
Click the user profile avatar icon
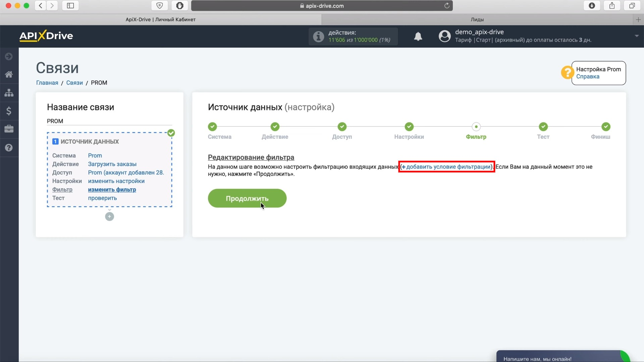click(x=444, y=36)
